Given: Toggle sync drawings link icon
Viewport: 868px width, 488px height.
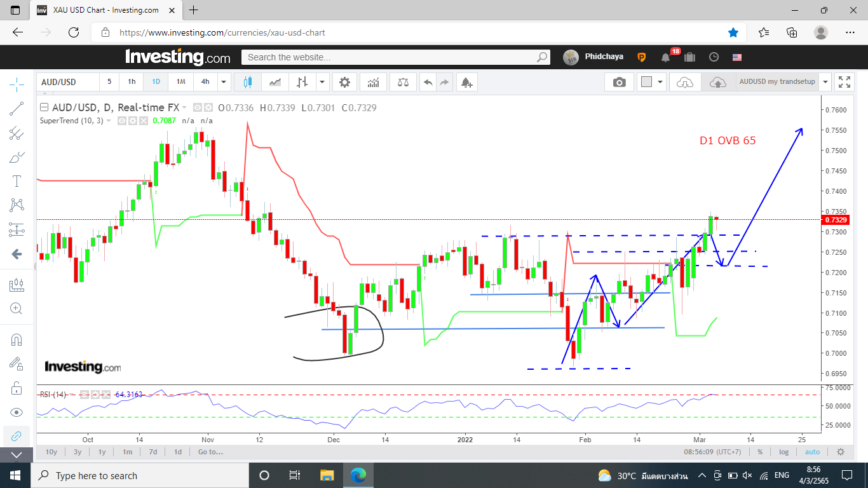Looking at the screenshot, I should [x=17, y=436].
